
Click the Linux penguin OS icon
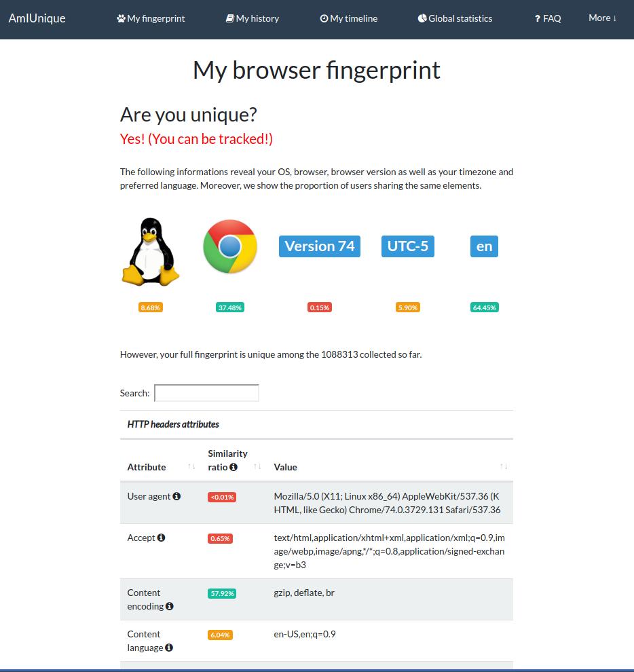point(151,252)
